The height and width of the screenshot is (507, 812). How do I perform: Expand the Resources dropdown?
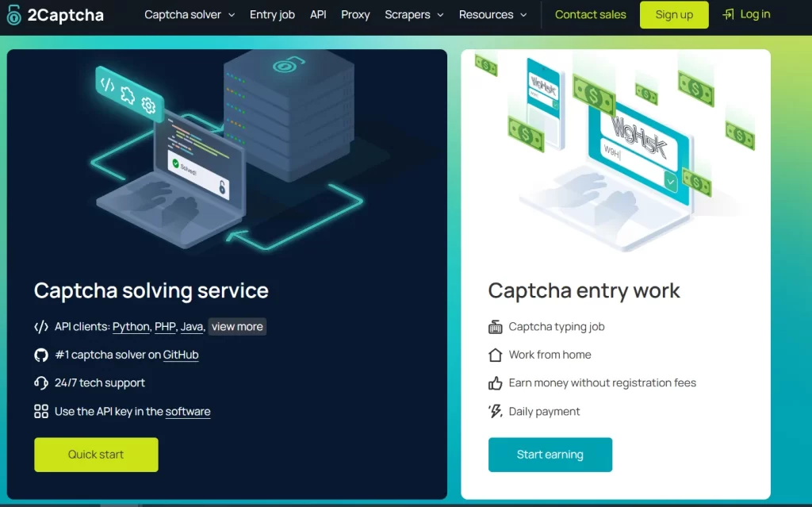[x=492, y=14]
